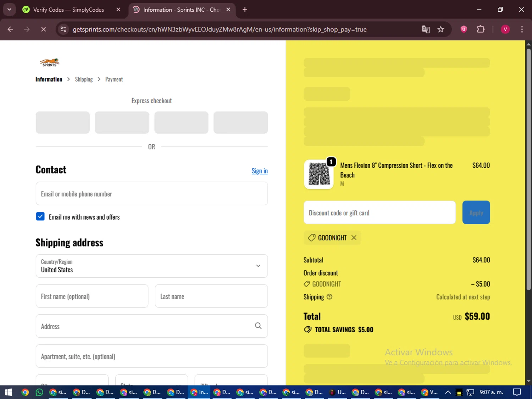Open the Chrome profile avatar V

tap(505, 29)
